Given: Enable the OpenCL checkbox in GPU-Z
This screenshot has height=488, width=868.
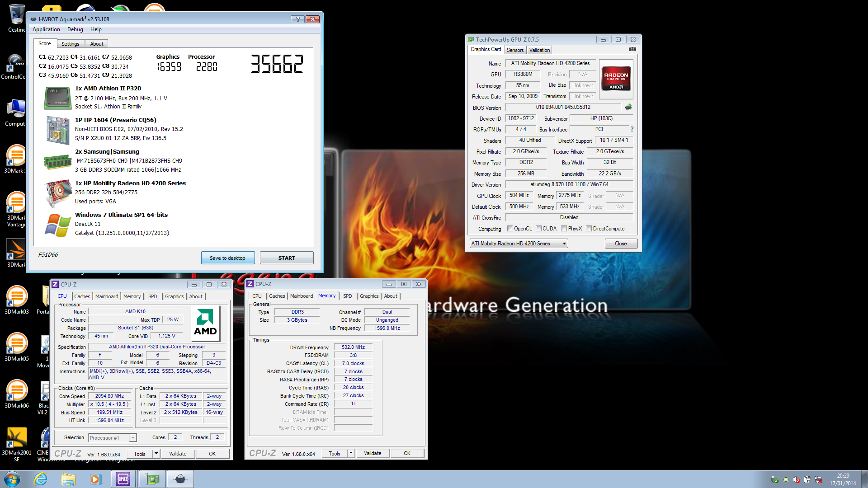Looking at the screenshot, I should coord(510,229).
